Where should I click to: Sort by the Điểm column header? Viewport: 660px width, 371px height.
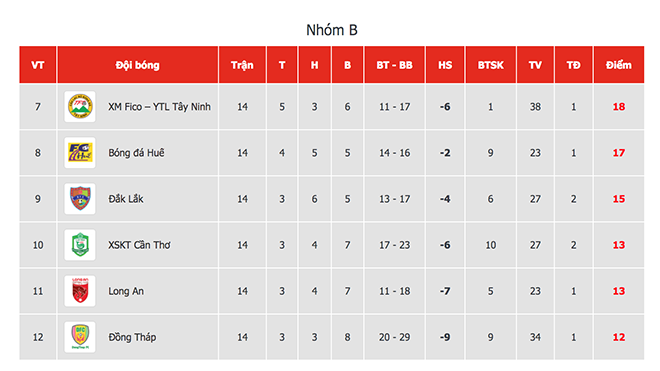619,65
